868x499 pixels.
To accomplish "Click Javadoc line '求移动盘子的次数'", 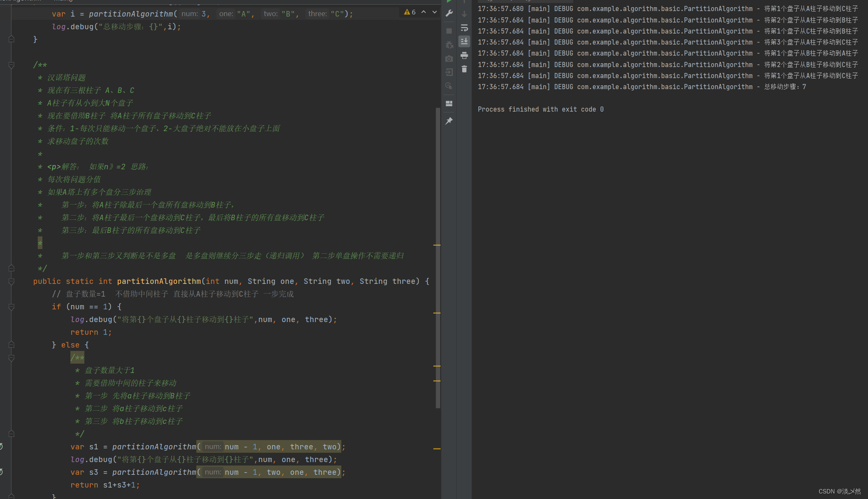I will (x=78, y=141).
